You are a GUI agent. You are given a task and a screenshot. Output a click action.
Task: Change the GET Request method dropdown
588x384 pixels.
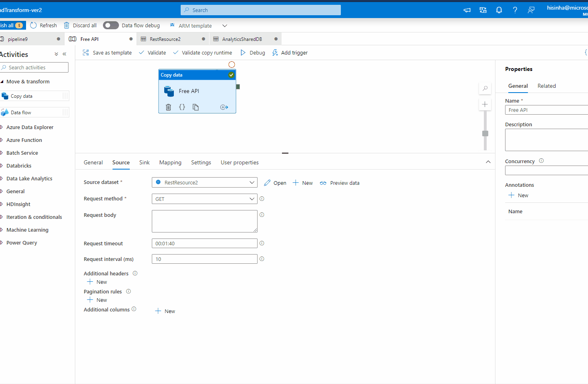pos(252,198)
